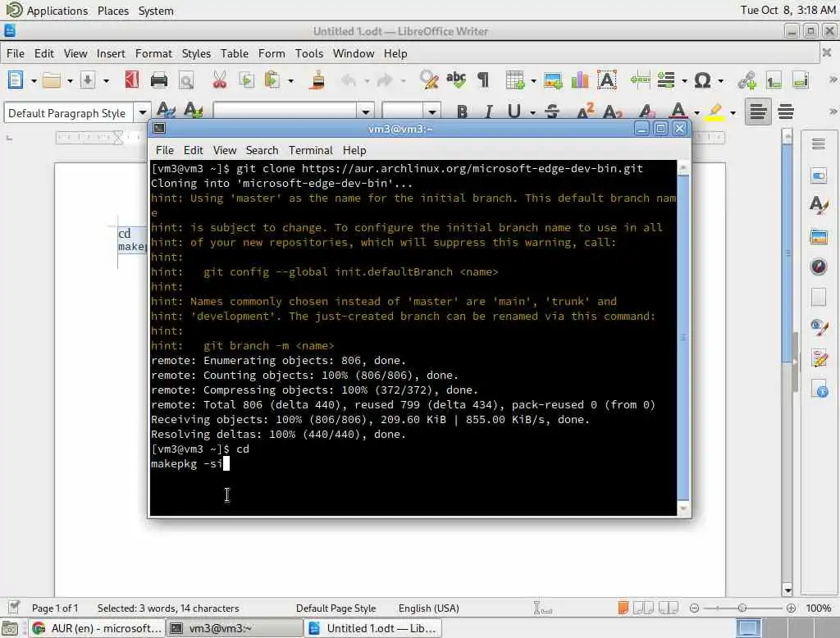Click zoom slider handle in status bar

(742, 608)
